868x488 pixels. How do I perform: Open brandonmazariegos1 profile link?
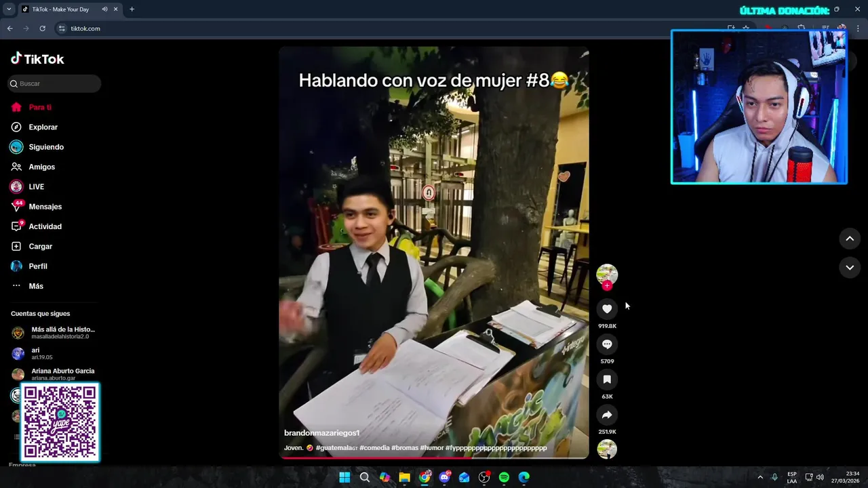tap(321, 432)
